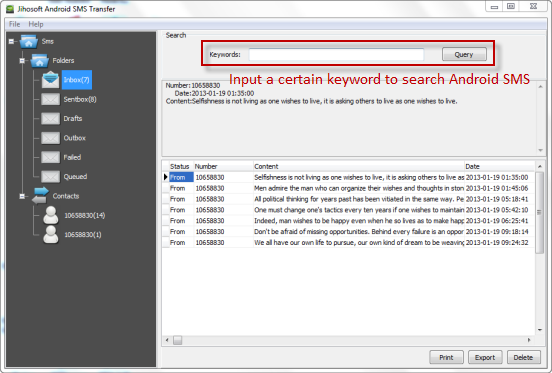Click the Failed envelope icon
552x373 pixels.
50,157
